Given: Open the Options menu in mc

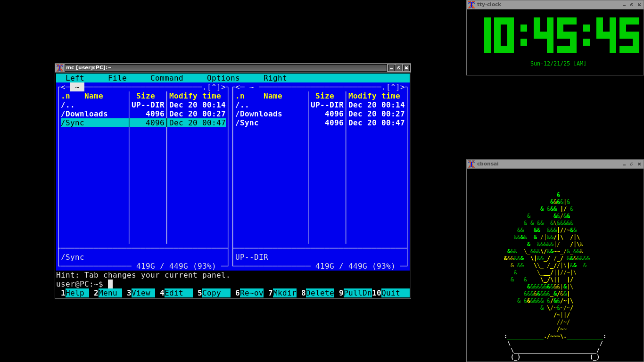Looking at the screenshot, I should tap(223, 78).
